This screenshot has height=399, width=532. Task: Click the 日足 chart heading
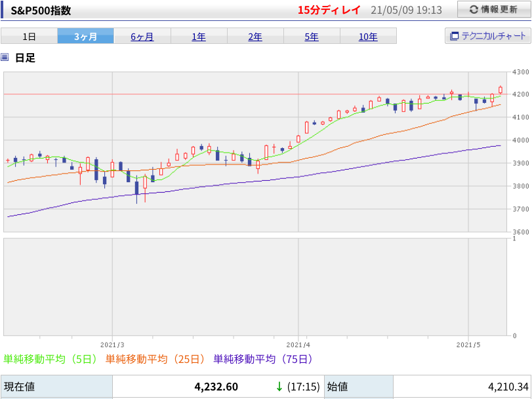(x=25, y=58)
